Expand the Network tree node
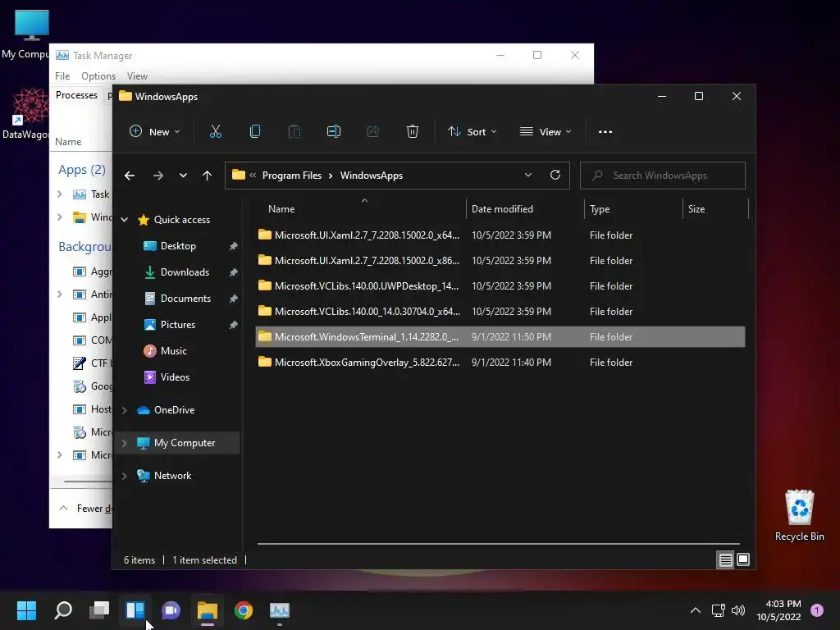Screen dimensions: 840x630 [125, 476]
